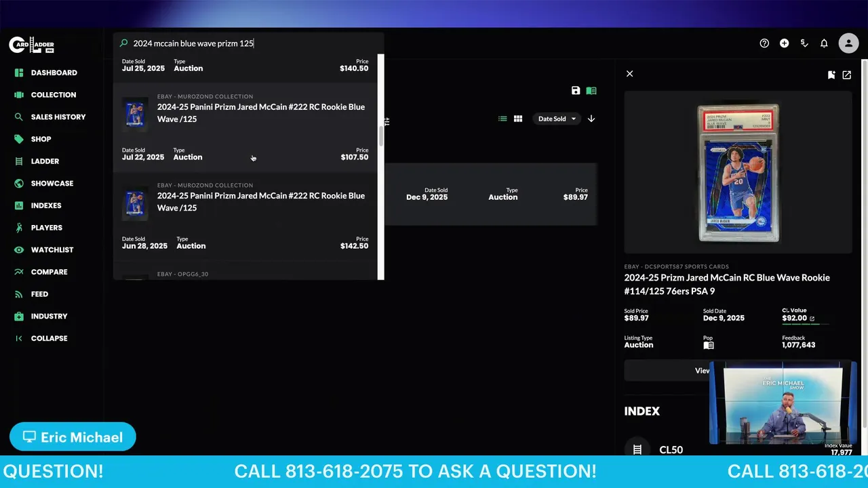Click the Indexes chart icon

[x=19, y=205]
